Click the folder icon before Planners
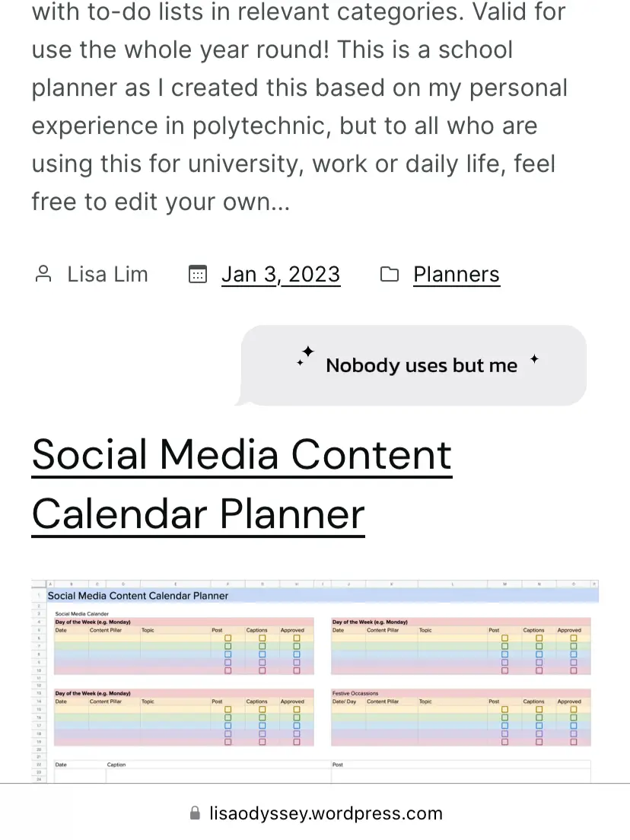The width and height of the screenshot is (630, 840). [390, 274]
